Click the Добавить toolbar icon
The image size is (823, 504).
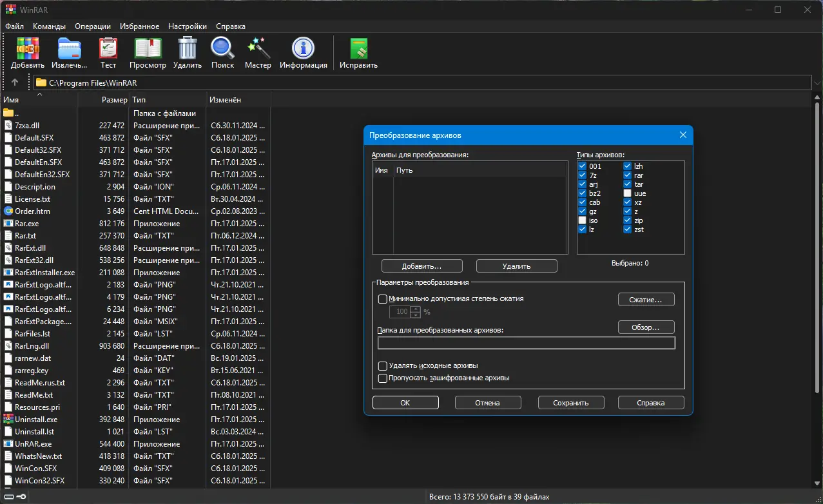tap(28, 53)
